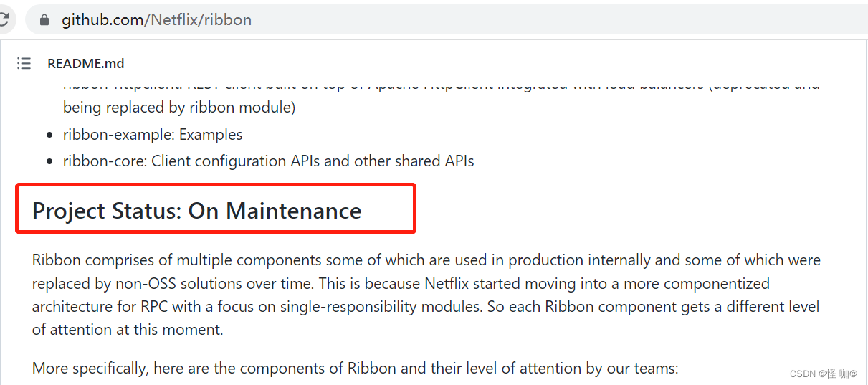Click the word 'Maintenance' in the heading
This screenshot has width=868, height=385.
click(294, 211)
